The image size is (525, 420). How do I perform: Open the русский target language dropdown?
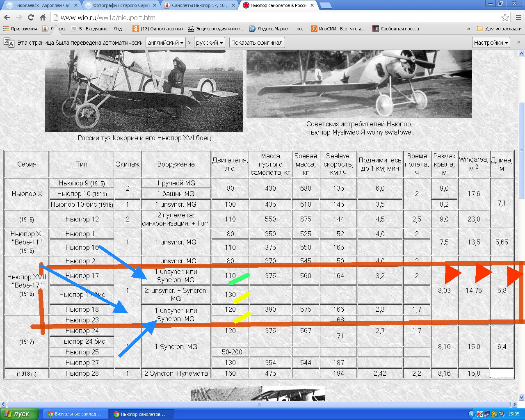coord(209,43)
